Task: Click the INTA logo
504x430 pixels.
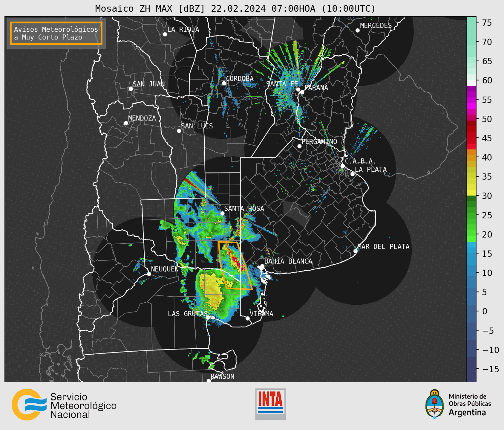Action: pos(270,404)
